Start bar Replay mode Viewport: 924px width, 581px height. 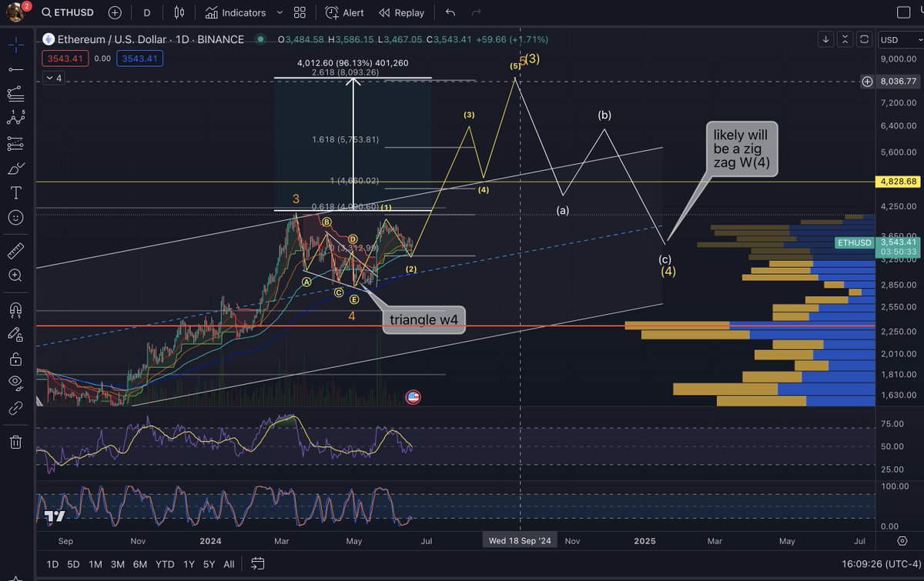(x=402, y=12)
